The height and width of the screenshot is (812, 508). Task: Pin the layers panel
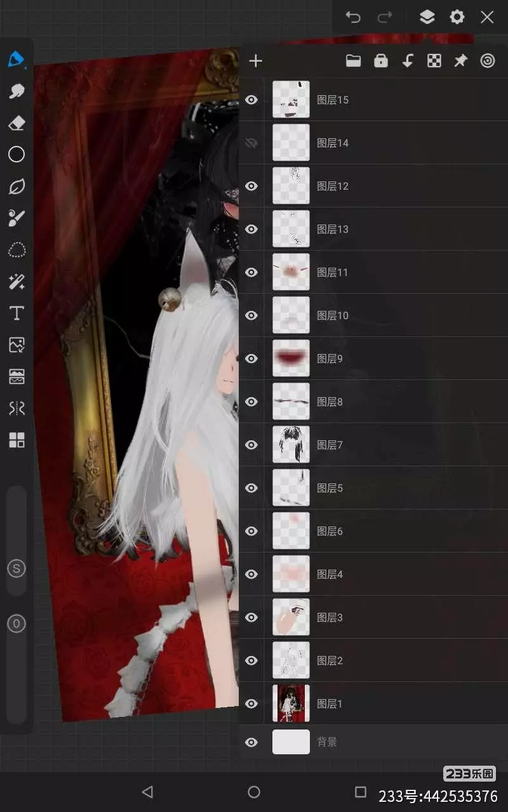click(461, 61)
